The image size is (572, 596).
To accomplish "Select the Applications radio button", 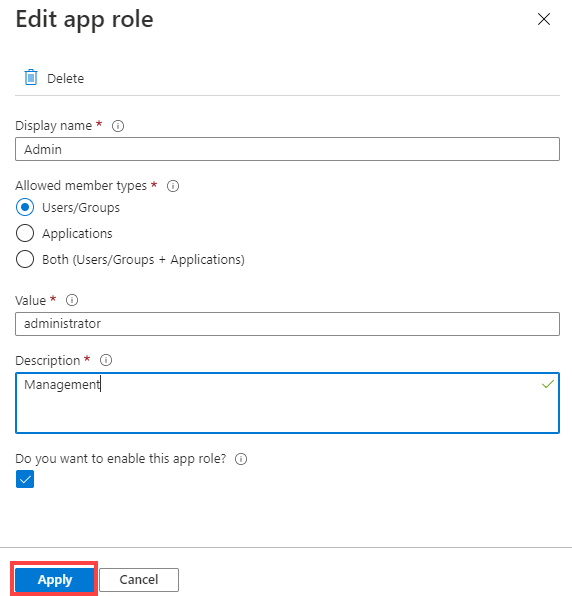I will pos(25,233).
